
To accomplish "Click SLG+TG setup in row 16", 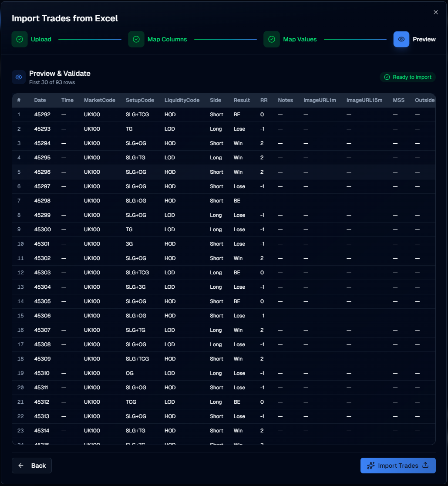I will [135, 330].
